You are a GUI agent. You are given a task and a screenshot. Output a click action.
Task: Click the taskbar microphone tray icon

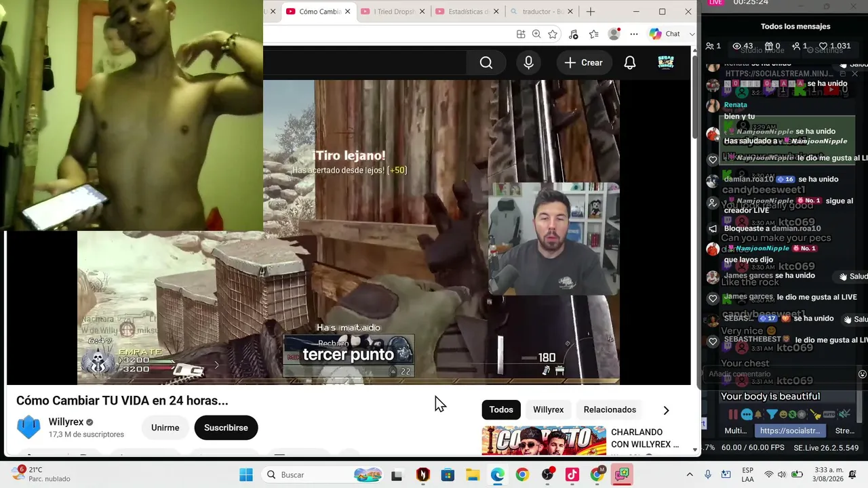[x=708, y=474]
